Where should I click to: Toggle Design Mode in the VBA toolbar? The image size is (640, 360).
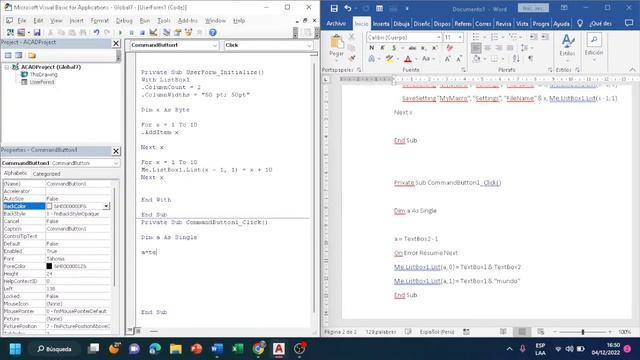tap(153, 32)
